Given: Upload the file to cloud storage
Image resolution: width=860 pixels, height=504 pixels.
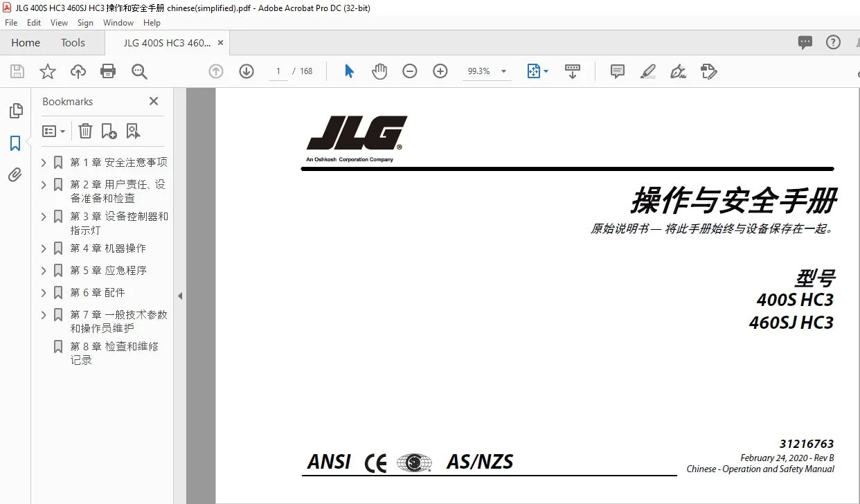Looking at the screenshot, I should (78, 71).
